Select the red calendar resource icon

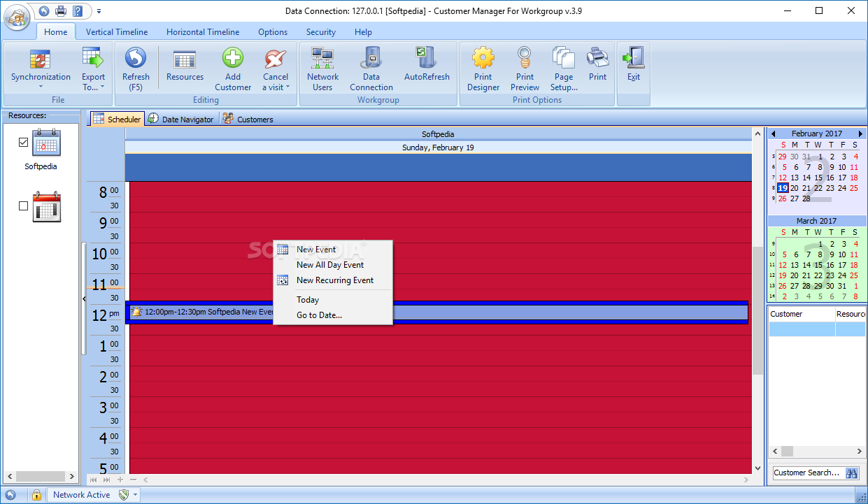47,207
